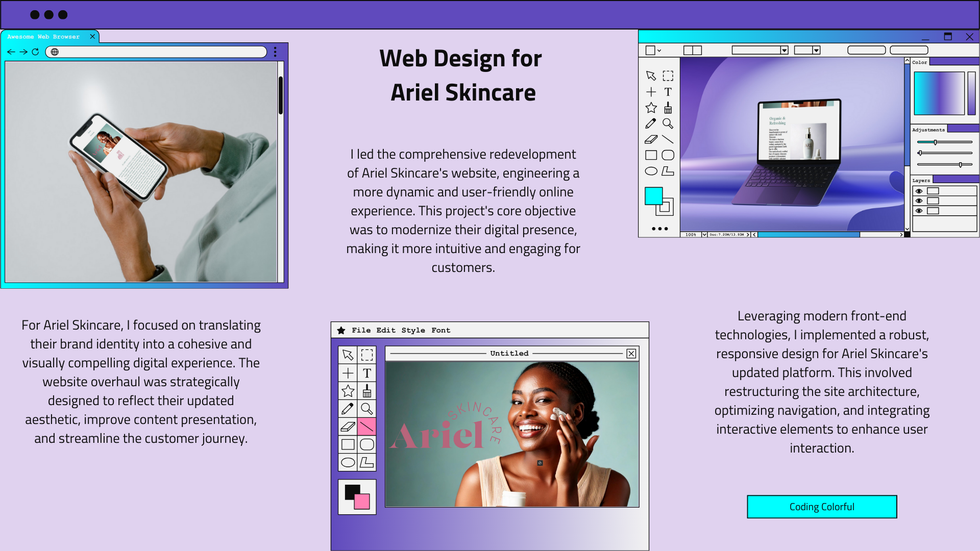Open the Style menu
This screenshot has height=551, width=980.
[413, 331]
